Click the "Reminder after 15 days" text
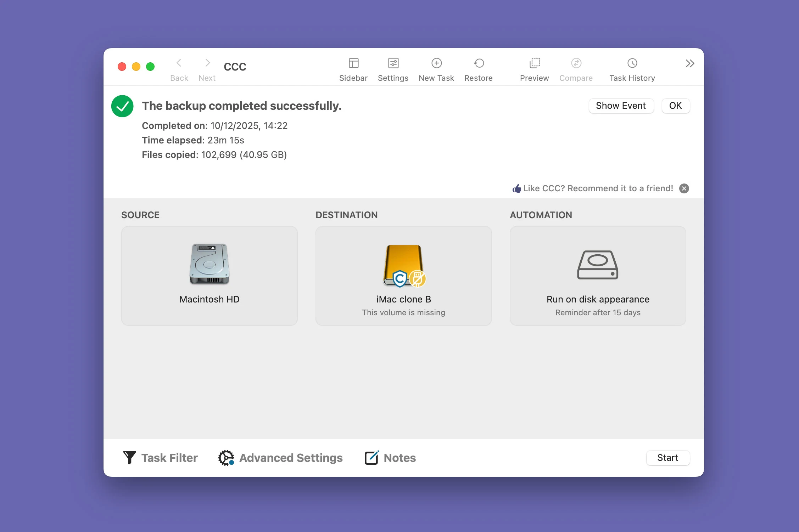The image size is (799, 532). point(598,312)
